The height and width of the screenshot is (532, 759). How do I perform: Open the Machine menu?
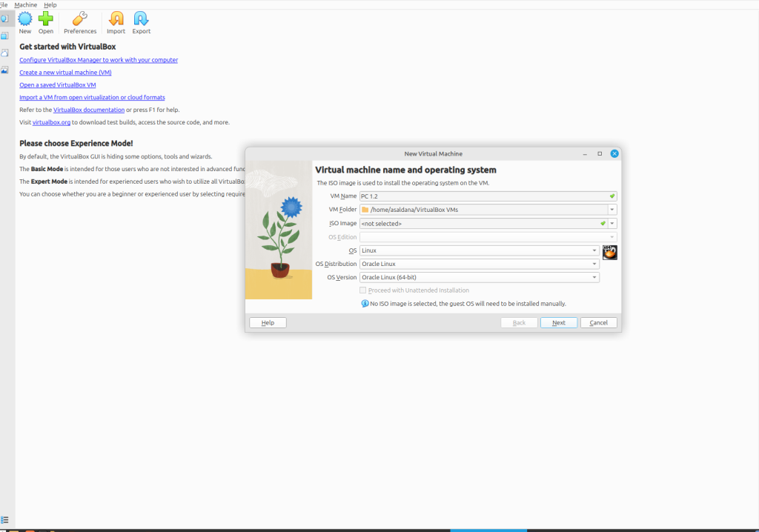pyautogui.click(x=26, y=4)
